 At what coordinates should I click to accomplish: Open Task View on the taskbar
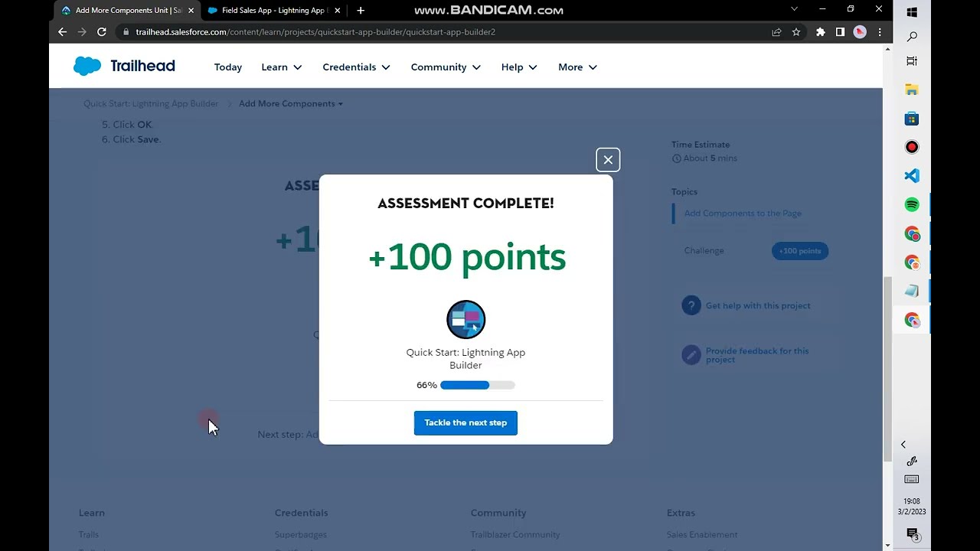(912, 61)
